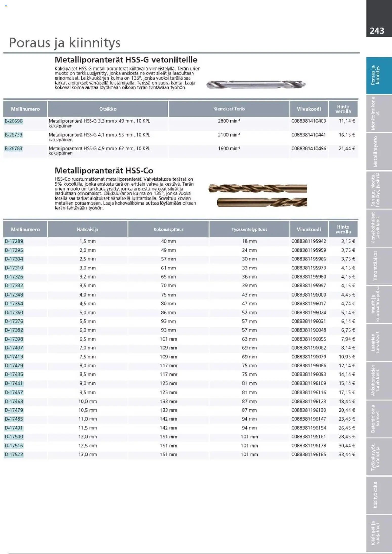Select product link D-17441

(14, 383)
